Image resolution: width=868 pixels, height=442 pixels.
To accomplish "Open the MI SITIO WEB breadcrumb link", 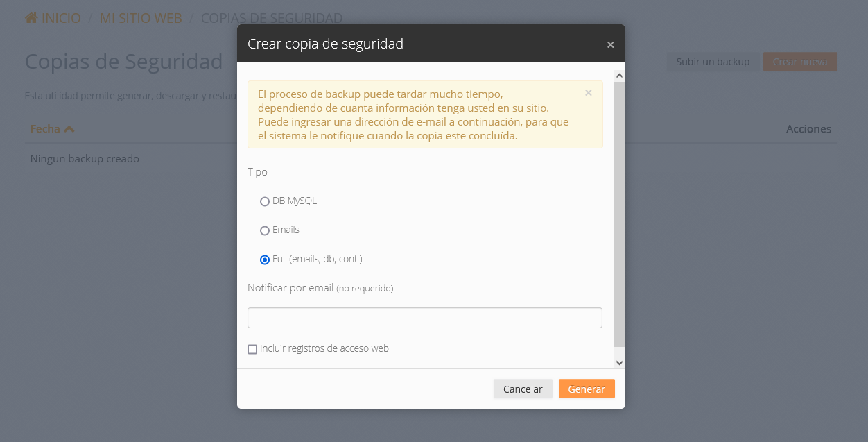I will (x=141, y=18).
